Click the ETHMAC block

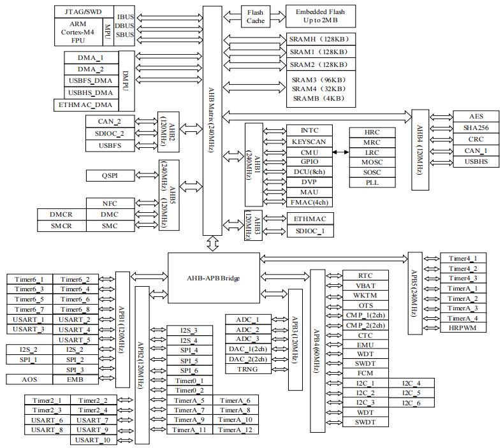click(310, 219)
